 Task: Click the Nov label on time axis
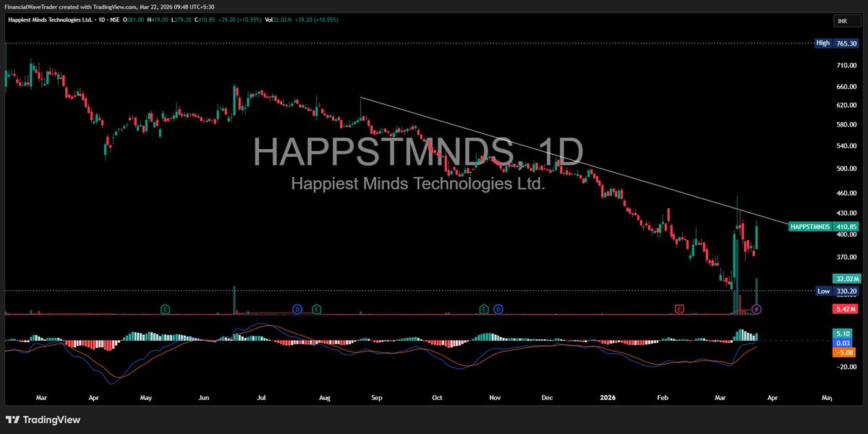coord(495,398)
